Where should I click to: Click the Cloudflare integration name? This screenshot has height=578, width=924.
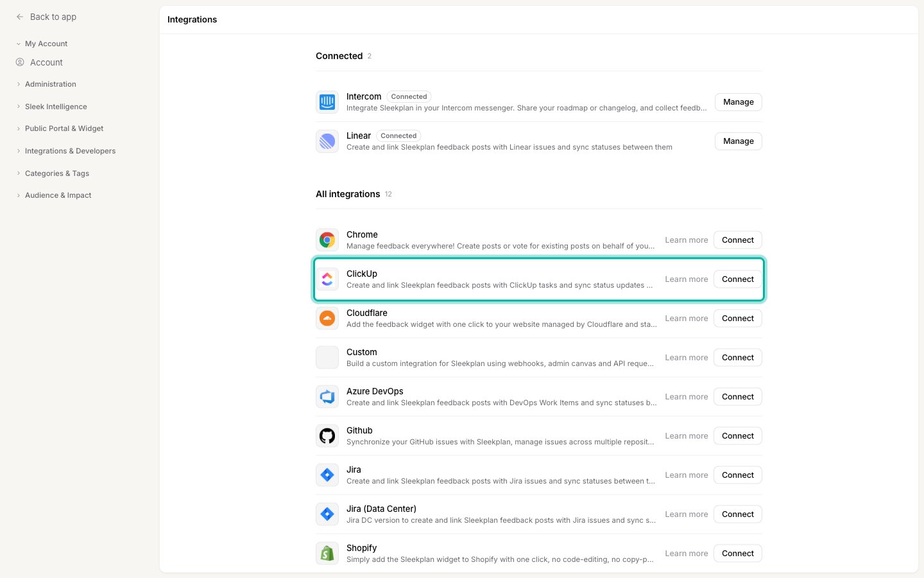(x=367, y=313)
